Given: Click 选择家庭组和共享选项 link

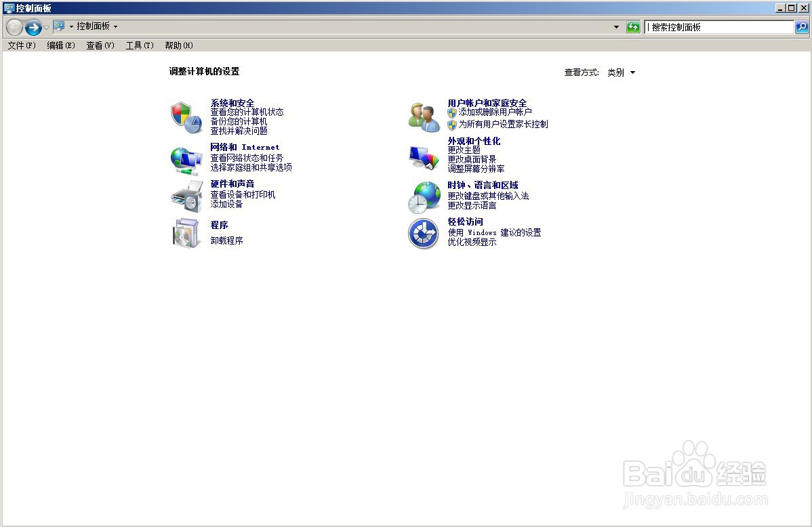Looking at the screenshot, I should point(251,167).
